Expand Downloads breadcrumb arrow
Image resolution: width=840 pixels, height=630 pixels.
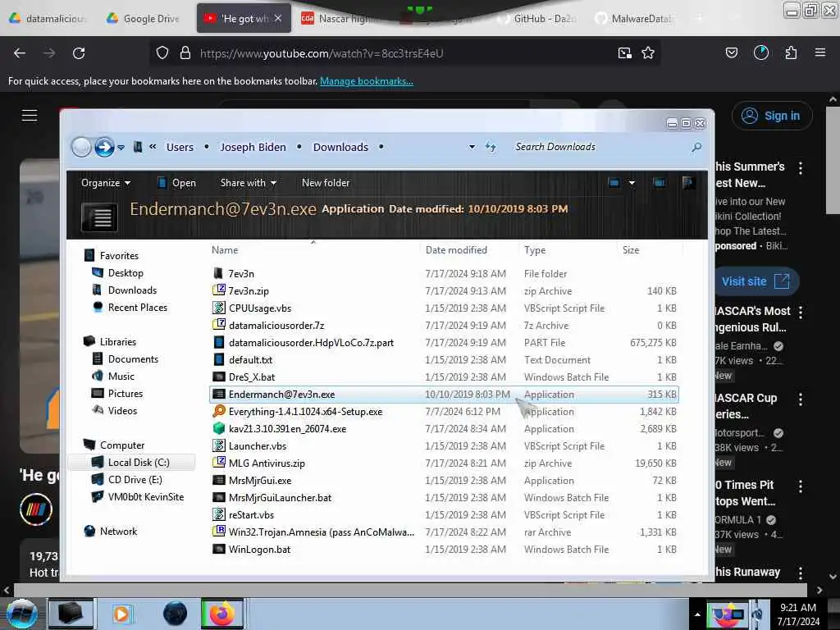[x=381, y=147]
